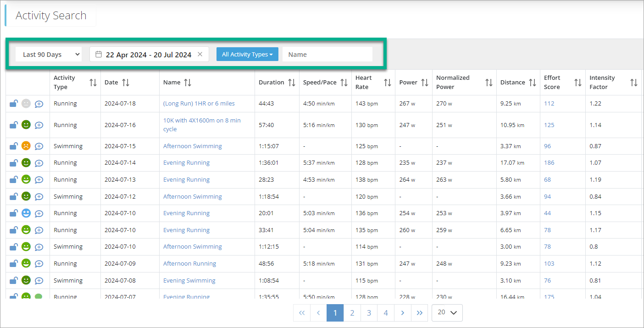The image size is (644, 328).
Task: Click effort score 103 link
Action: 549,263
